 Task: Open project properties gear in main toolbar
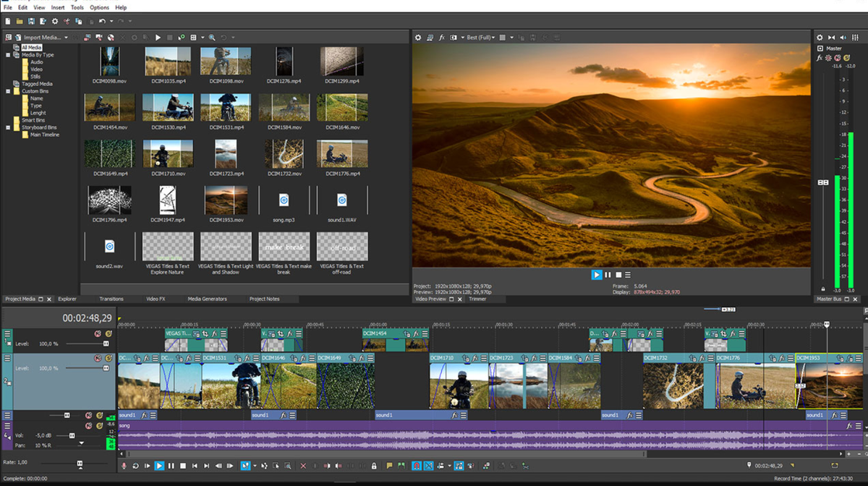(55, 22)
